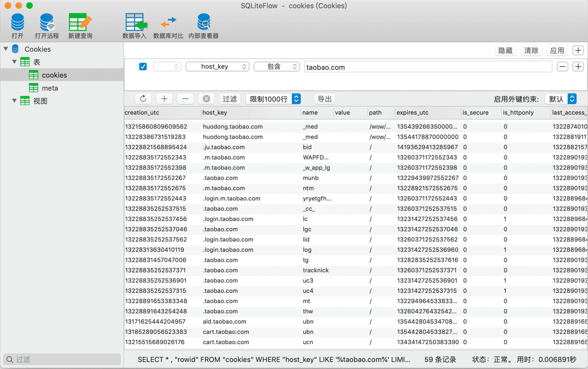The height and width of the screenshot is (369, 588).
Task: Select the _w_app_lg name cell
Action: 316,168
